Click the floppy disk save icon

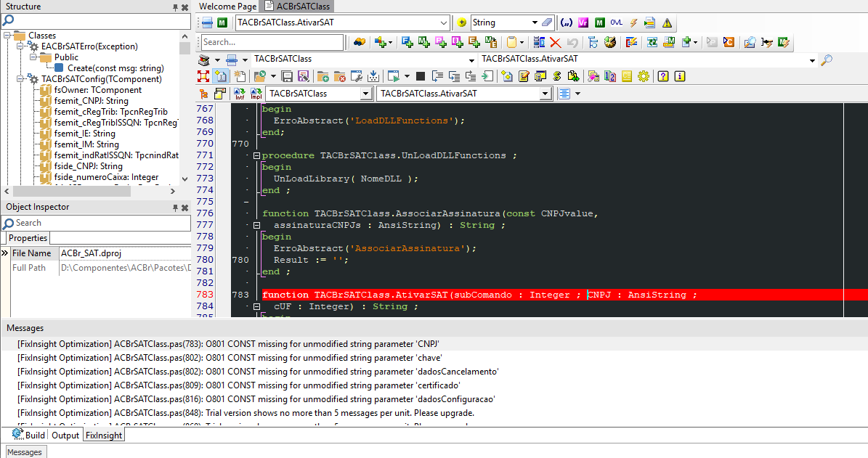[x=287, y=76]
